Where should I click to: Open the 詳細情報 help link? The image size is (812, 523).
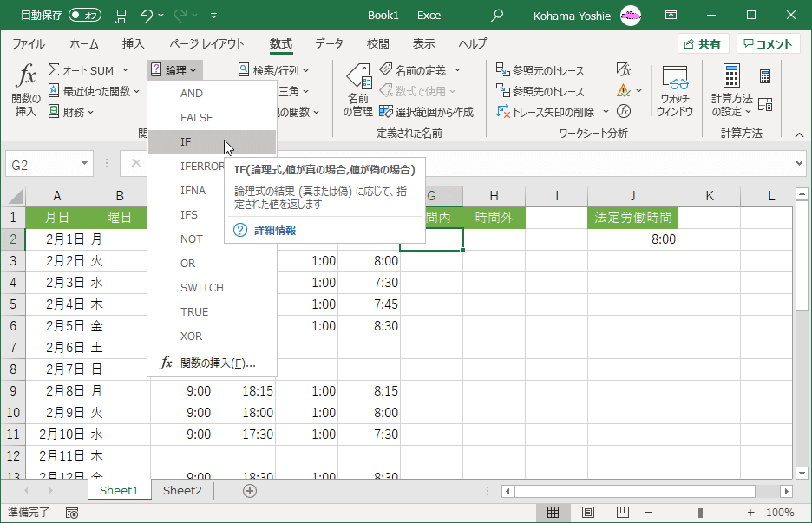(275, 230)
